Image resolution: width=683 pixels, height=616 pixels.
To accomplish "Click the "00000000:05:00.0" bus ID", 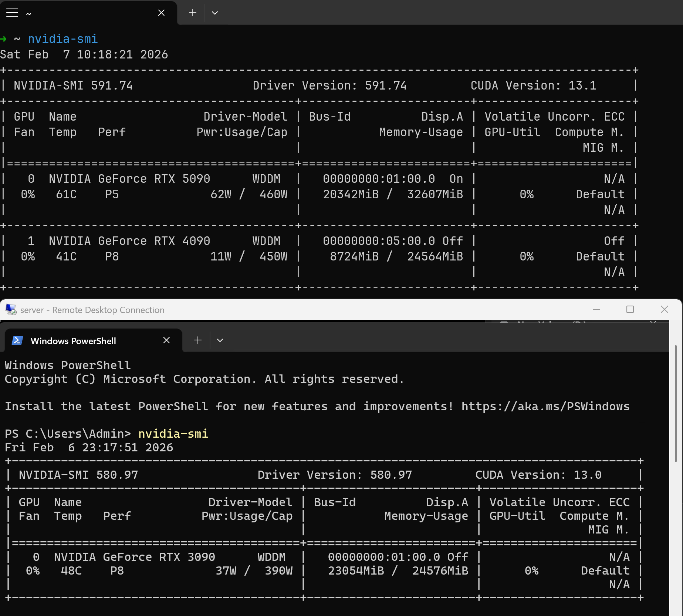I will [x=379, y=241].
